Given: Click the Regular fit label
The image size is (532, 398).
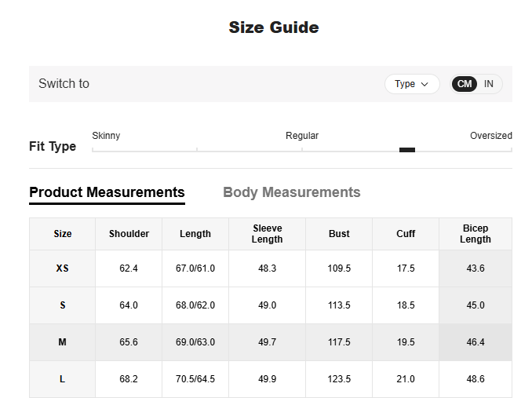Looking at the screenshot, I should (302, 136).
